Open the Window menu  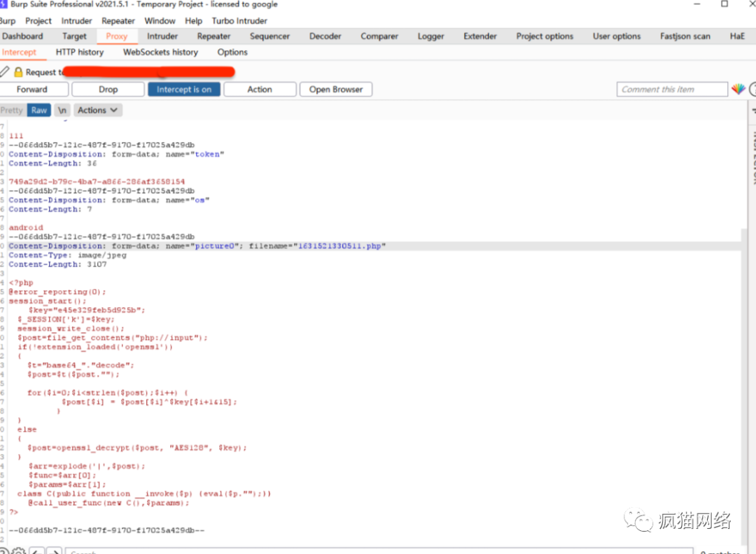click(x=160, y=21)
